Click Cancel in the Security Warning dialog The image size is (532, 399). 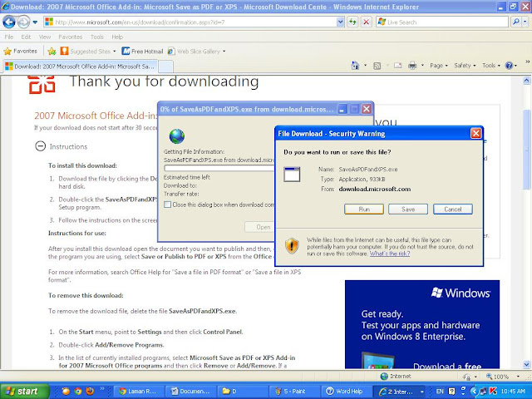[x=453, y=209]
